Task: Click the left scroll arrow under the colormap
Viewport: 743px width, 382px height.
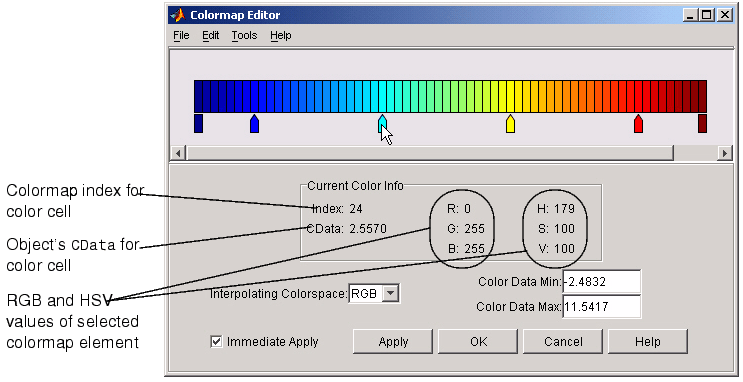Action: [x=178, y=153]
